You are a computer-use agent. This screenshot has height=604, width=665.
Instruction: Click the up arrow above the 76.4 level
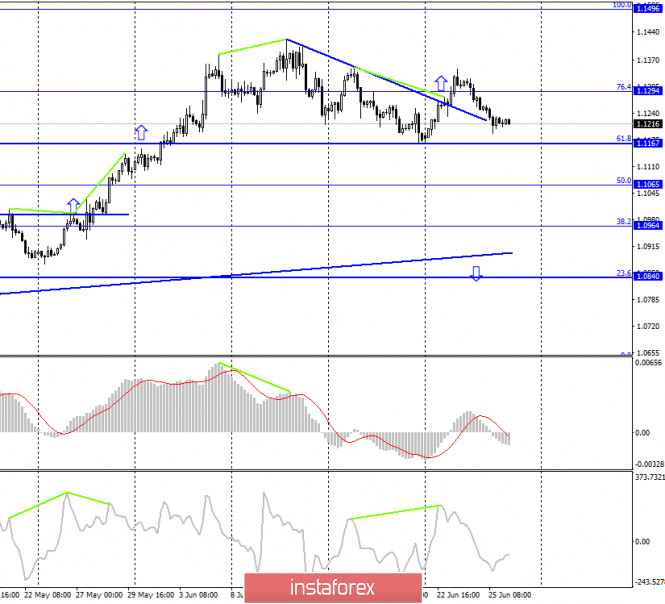440,82
